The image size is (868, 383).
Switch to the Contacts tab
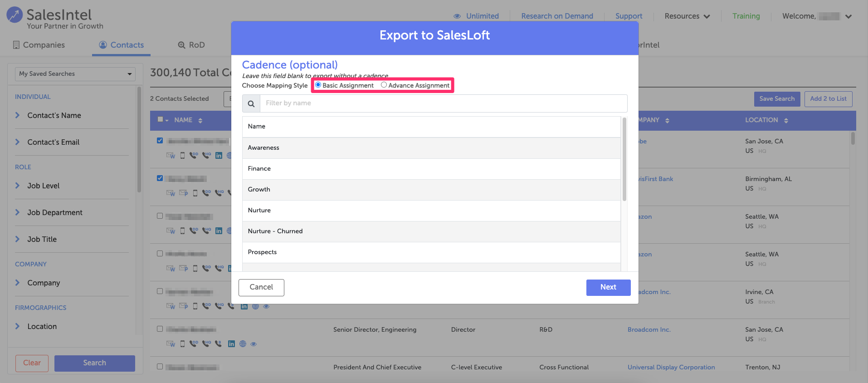(x=121, y=45)
